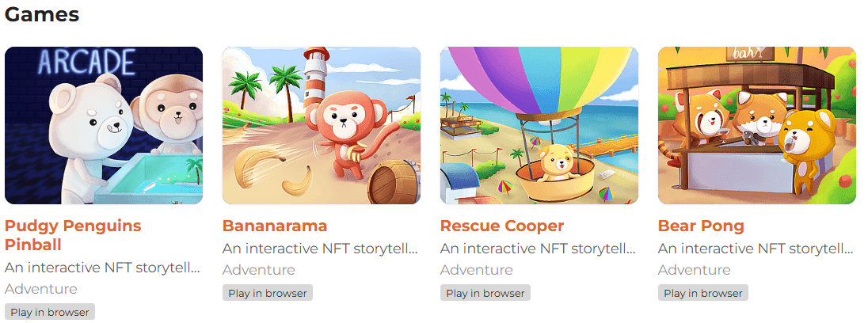
Task: Select the Bear Pong game cover image
Action: 757,125
